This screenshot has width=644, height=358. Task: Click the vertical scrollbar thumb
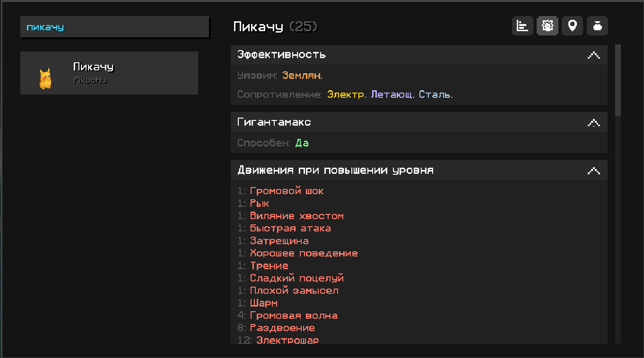[618, 80]
